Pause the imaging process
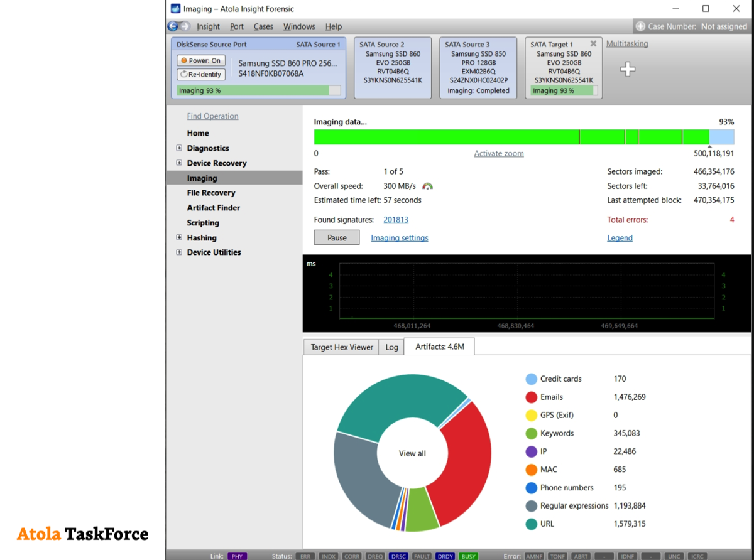This screenshot has width=754, height=560. [337, 238]
